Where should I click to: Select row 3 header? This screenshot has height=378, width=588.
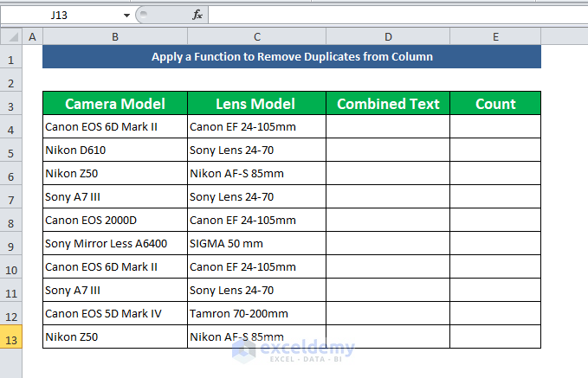click(11, 103)
